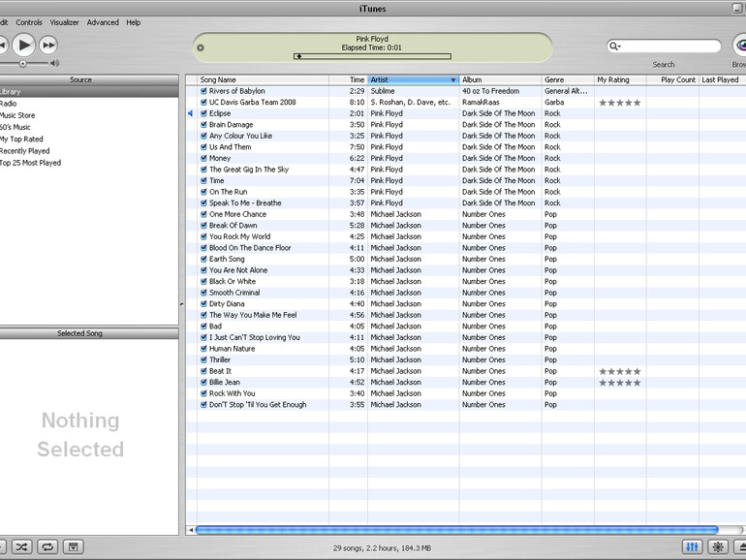Skip to the next track

tap(48, 46)
